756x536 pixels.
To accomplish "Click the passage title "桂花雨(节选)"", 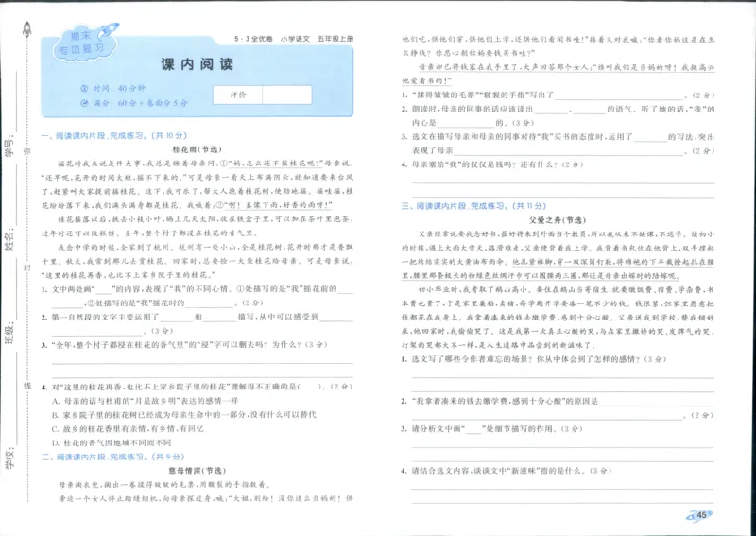I will pyautogui.click(x=198, y=149).
